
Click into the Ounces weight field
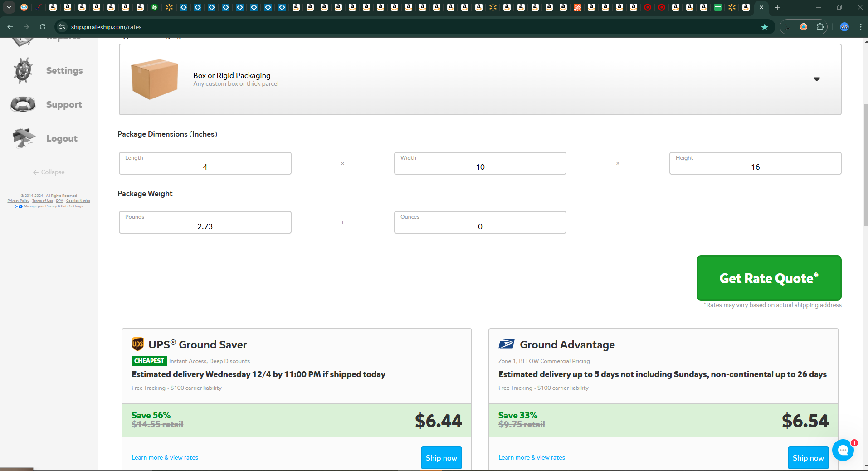click(480, 222)
